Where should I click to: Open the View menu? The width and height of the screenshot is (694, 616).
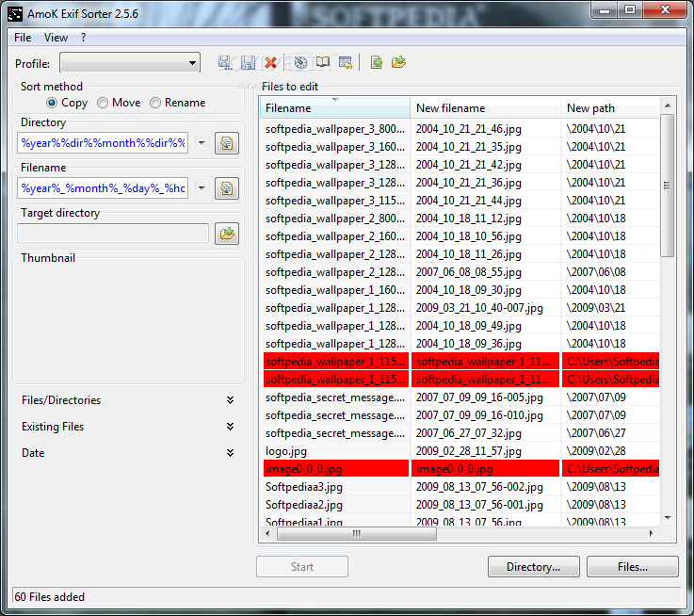pyautogui.click(x=56, y=38)
